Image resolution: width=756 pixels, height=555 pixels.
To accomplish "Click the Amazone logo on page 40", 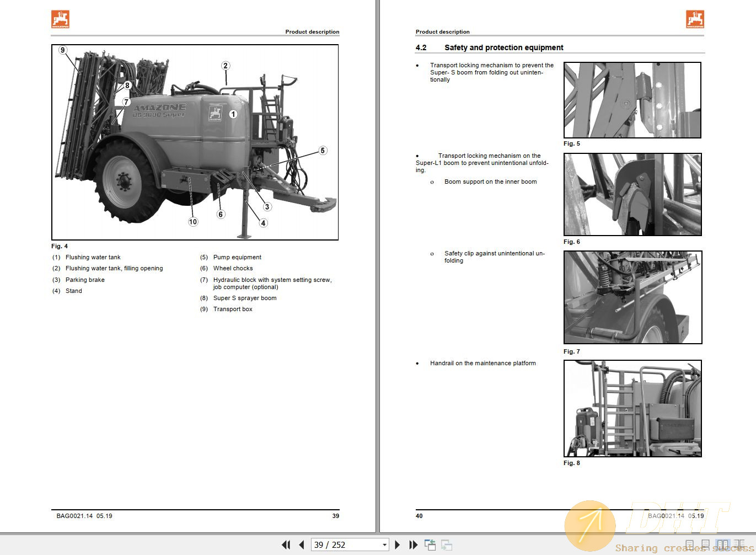I will coord(695,19).
